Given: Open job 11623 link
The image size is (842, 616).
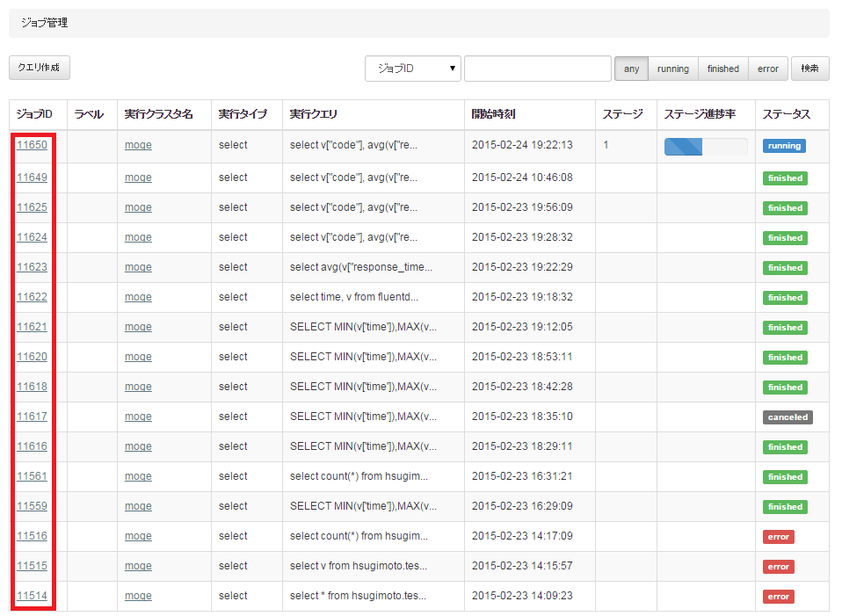Looking at the screenshot, I should (32, 267).
